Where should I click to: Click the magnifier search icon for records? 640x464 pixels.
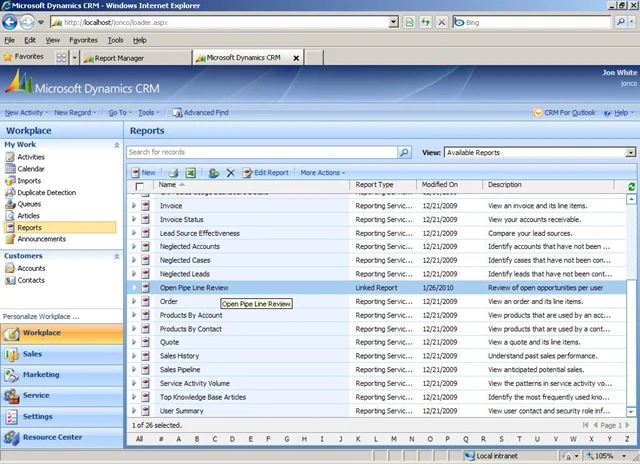404,152
